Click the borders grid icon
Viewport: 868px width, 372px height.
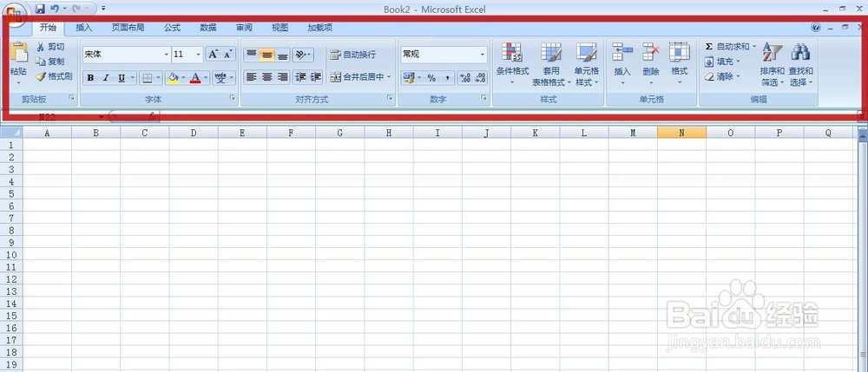point(148,77)
